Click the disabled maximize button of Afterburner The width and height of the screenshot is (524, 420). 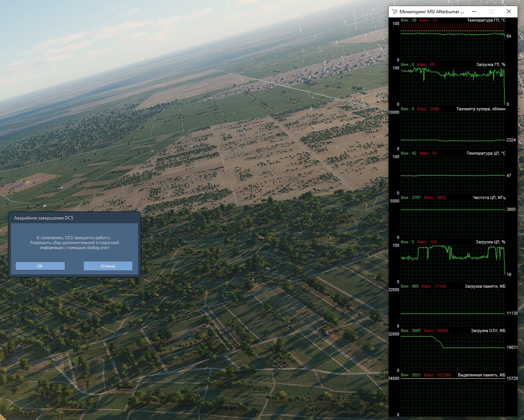[491, 12]
